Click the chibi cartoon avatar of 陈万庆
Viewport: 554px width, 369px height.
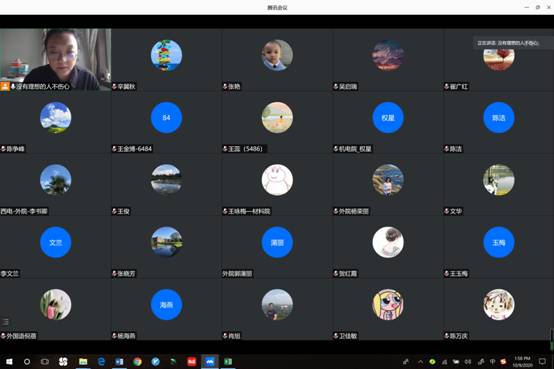[499, 304]
